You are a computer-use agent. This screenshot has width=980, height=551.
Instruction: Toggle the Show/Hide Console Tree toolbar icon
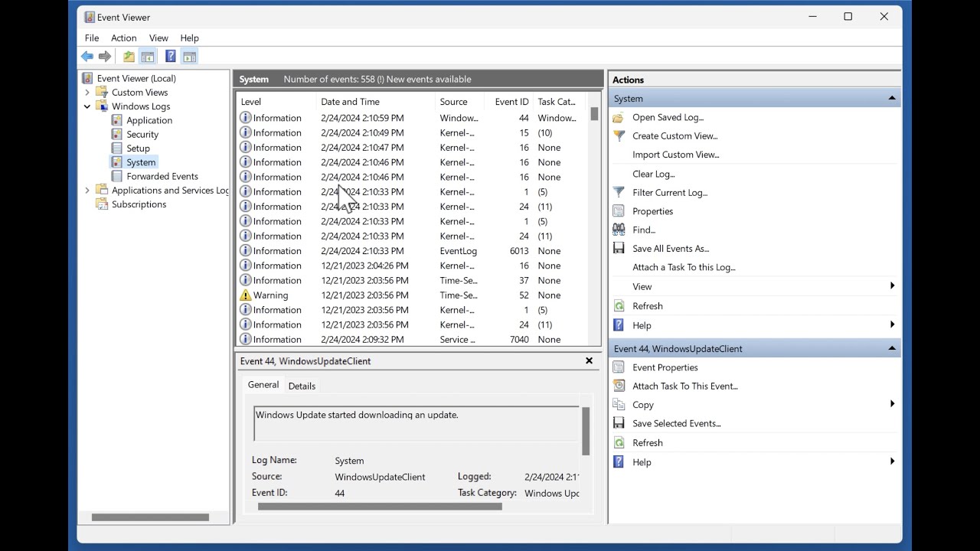(x=148, y=57)
